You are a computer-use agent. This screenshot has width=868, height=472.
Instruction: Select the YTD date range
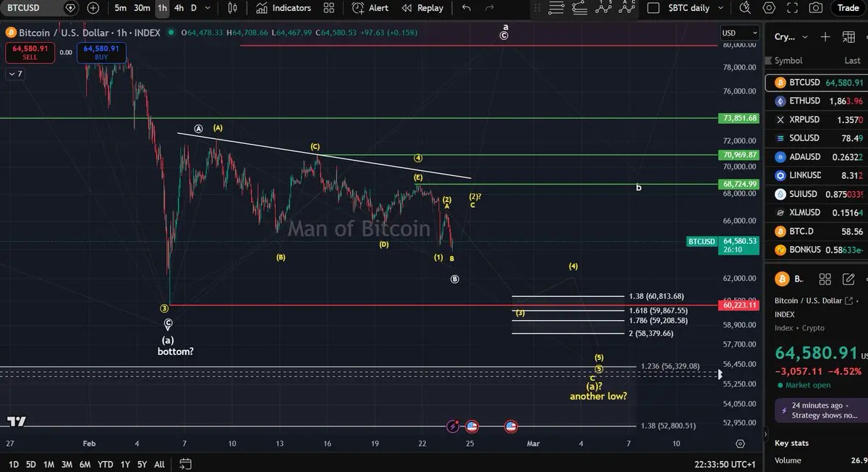click(x=105, y=464)
